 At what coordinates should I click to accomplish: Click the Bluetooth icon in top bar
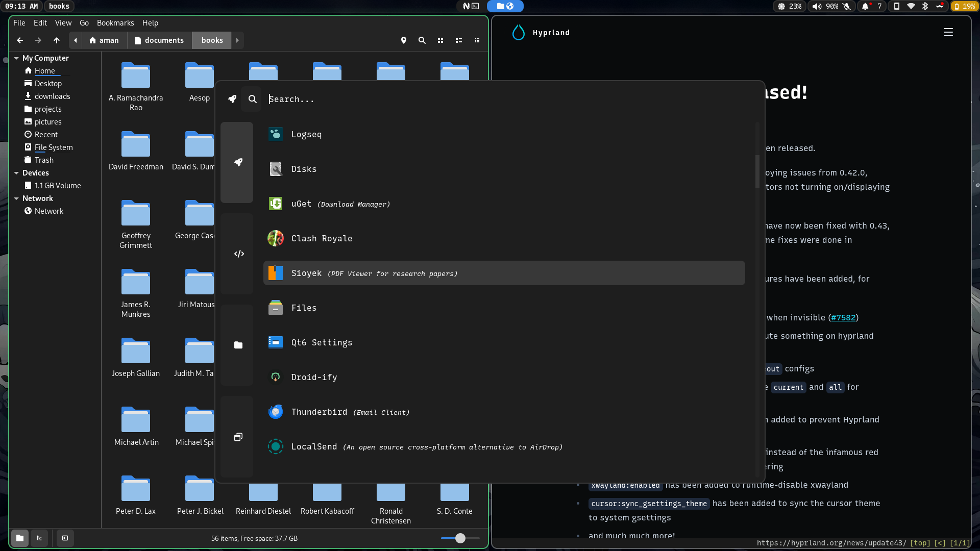[x=925, y=6]
